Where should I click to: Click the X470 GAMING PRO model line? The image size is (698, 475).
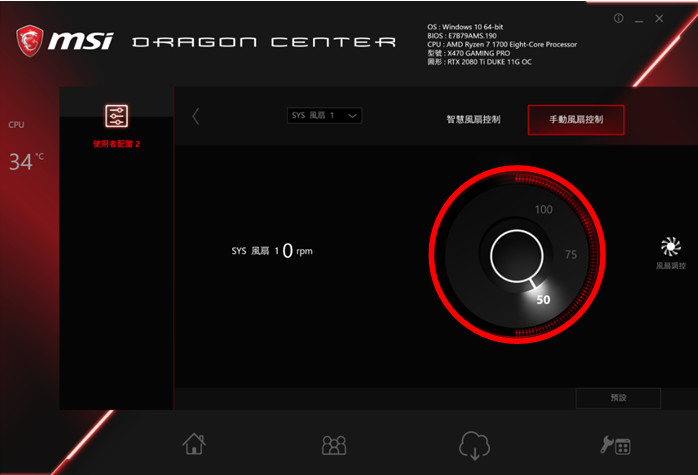[469, 53]
